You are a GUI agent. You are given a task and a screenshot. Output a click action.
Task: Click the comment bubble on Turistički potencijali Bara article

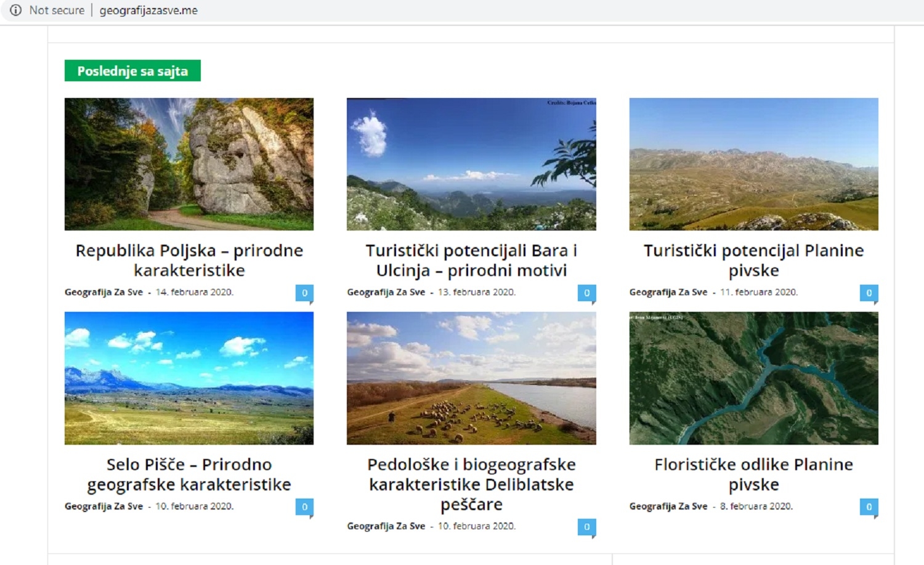[586, 293]
